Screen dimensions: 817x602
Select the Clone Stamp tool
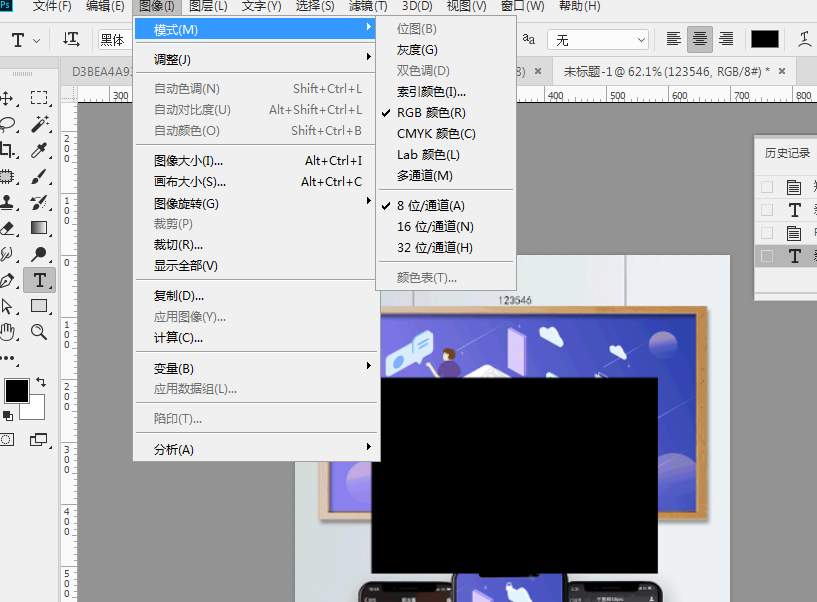[x=9, y=202]
